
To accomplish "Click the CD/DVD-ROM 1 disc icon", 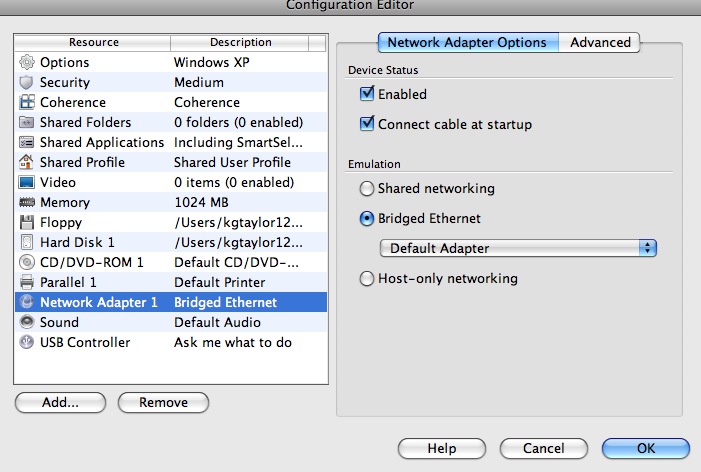I will point(27,262).
